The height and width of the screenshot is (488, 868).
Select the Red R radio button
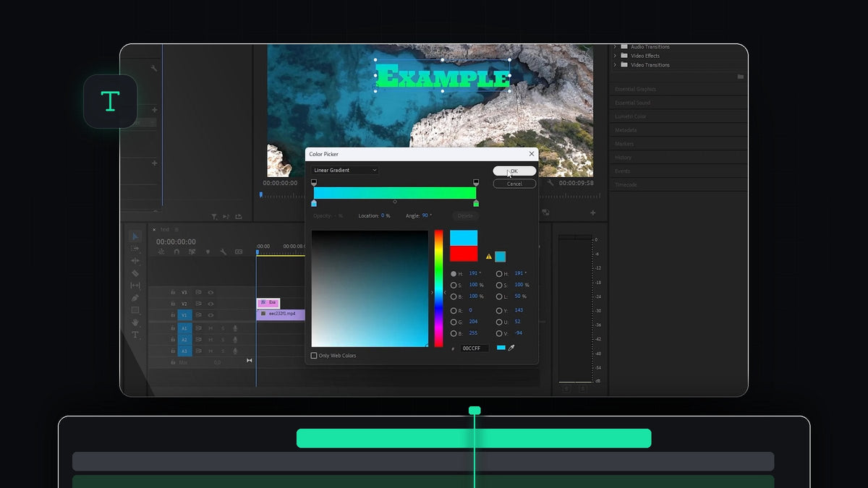pos(454,311)
